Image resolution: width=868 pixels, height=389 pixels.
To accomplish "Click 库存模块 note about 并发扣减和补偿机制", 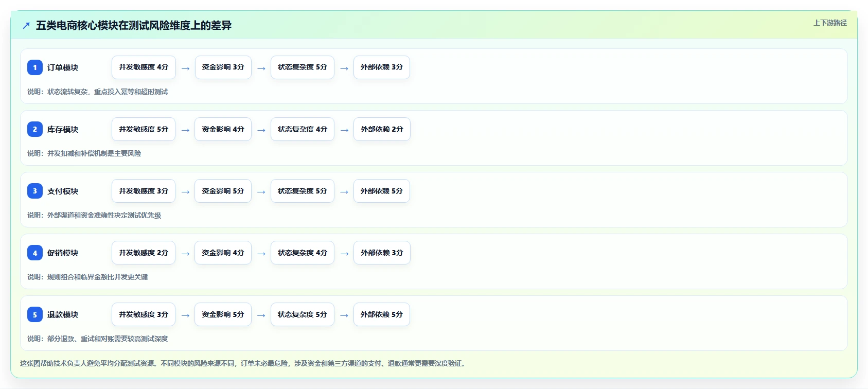I will click(84, 153).
